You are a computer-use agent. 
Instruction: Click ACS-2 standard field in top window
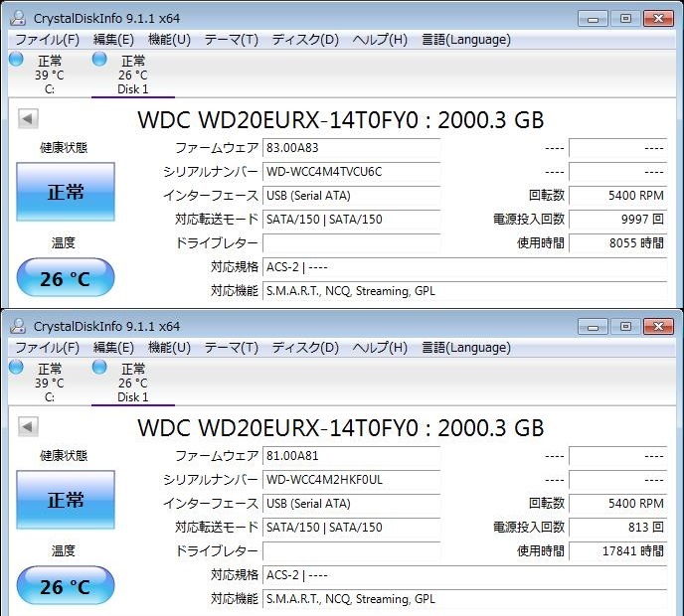pos(465,267)
